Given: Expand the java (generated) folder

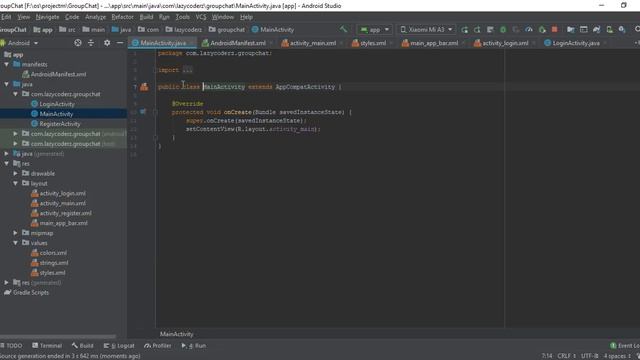Looking at the screenshot, I should tap(7, 153).
